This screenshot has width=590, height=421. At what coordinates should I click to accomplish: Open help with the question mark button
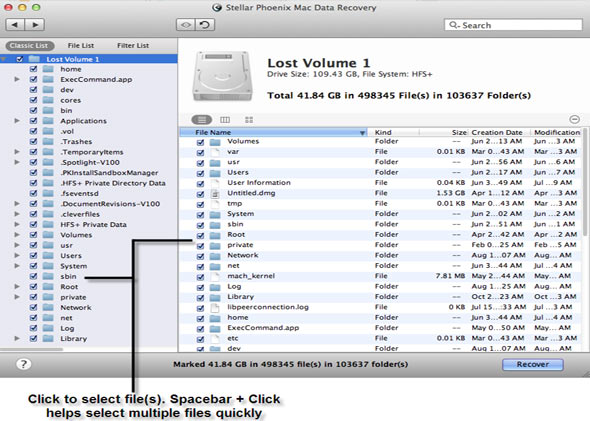tap(23, 364)
